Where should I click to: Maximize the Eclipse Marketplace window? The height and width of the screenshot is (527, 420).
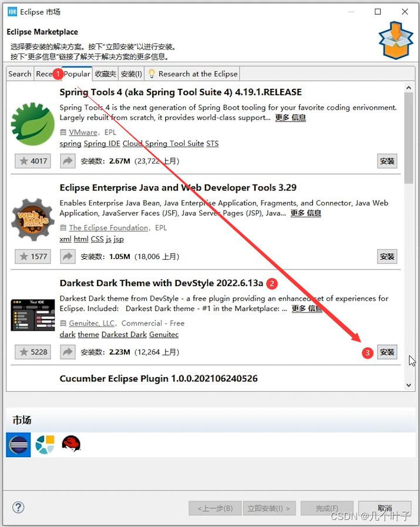(x=378, y=12)
